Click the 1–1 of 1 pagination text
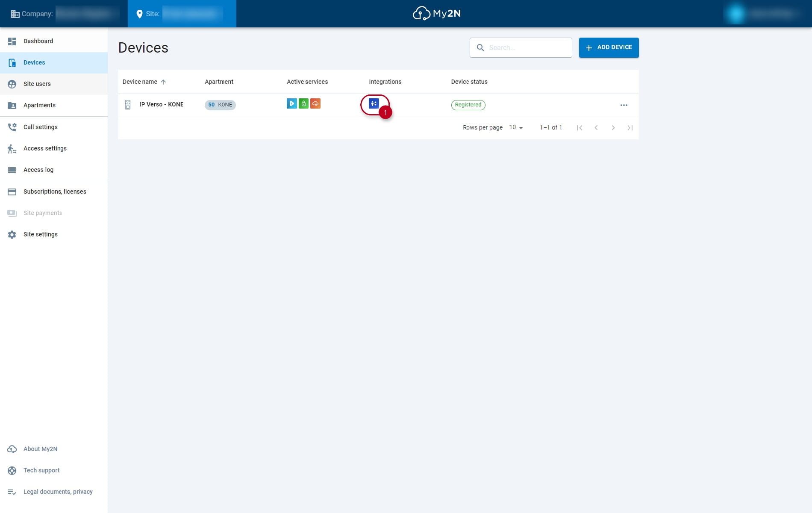 551,127
